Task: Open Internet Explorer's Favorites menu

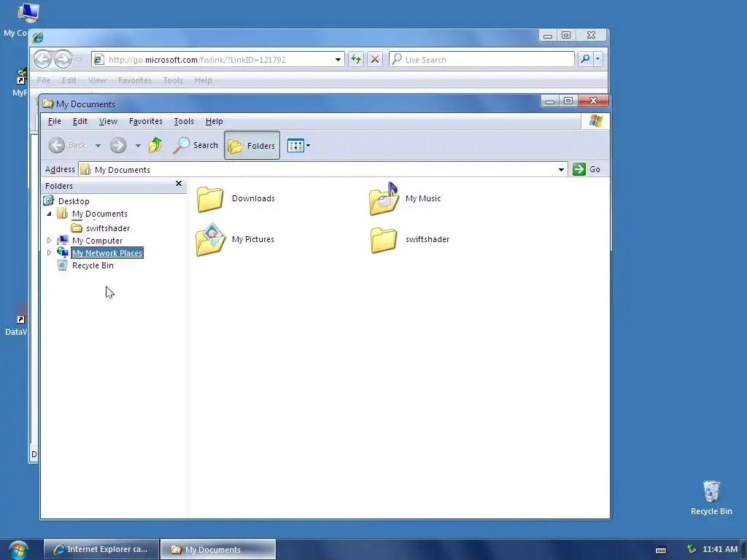Action: [135, 80]
